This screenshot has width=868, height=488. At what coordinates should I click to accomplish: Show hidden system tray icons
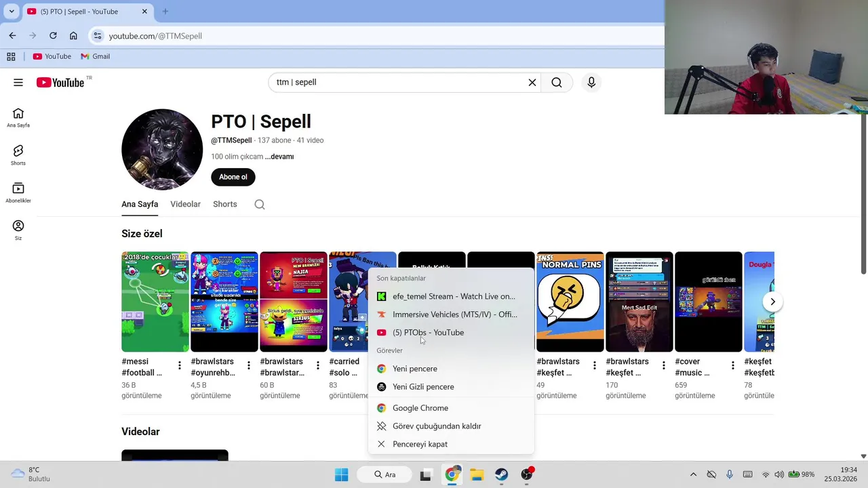point(693,474)
